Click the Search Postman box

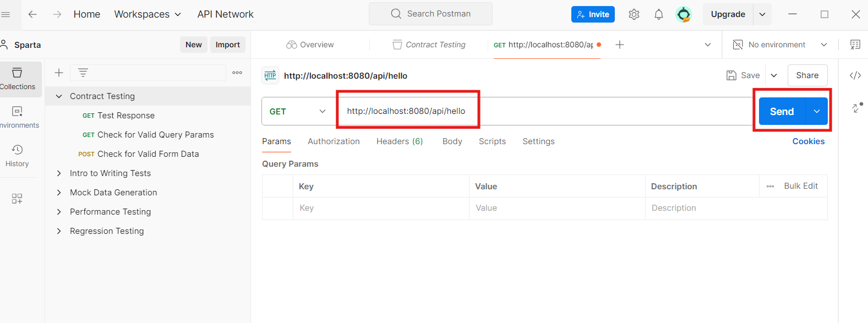[x=430, y=14]
